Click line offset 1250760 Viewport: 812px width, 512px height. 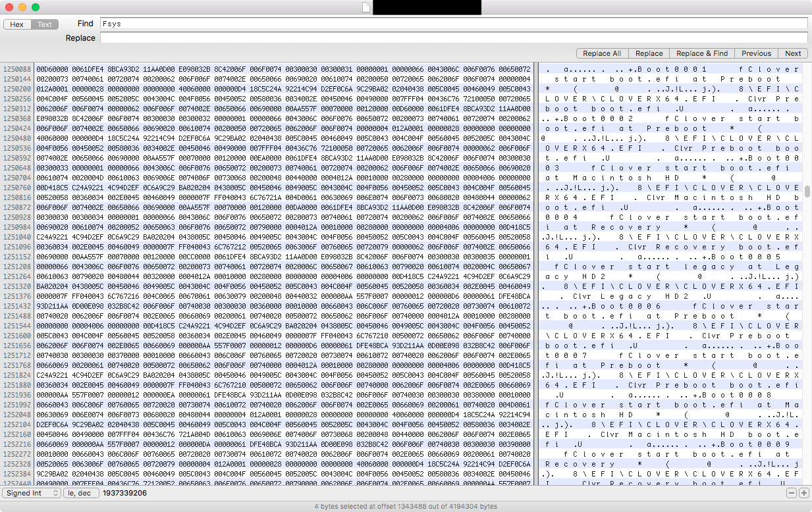click(x=16, y=188)
